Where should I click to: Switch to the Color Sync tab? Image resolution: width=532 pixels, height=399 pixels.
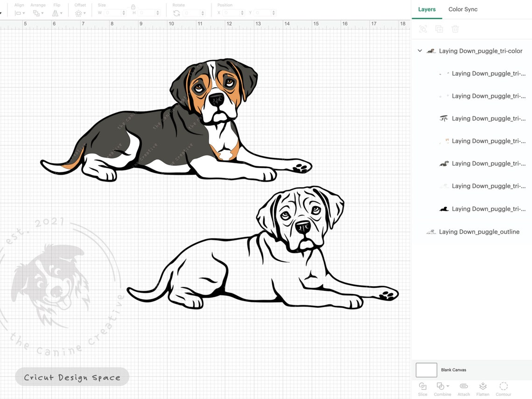(462, 9)
